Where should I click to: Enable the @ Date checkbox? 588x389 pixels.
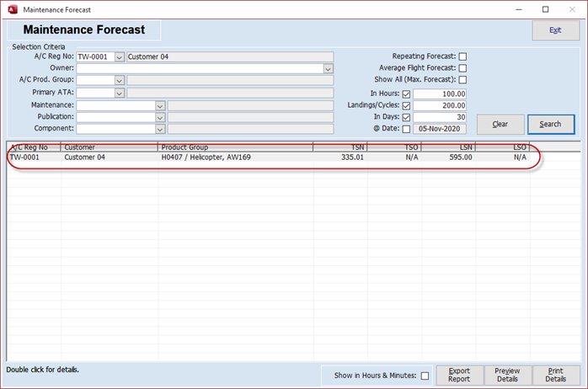click(x=407, y=129)
